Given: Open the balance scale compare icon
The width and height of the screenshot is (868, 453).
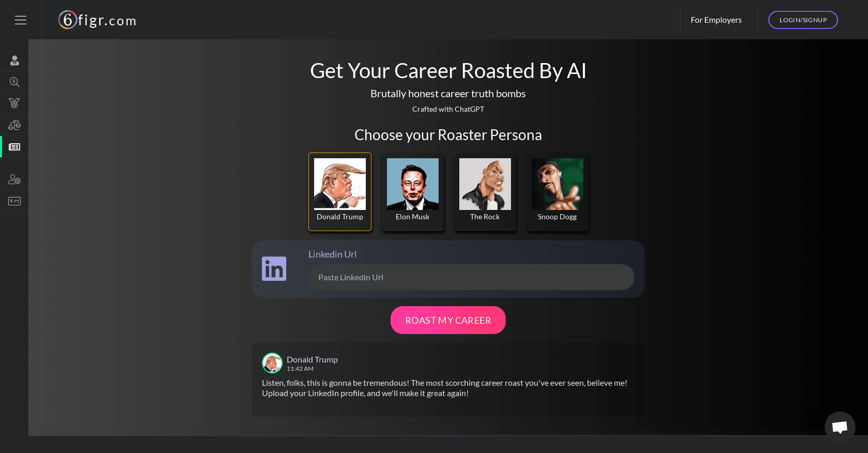Looking at the screenshot, I should pos(14,125).
